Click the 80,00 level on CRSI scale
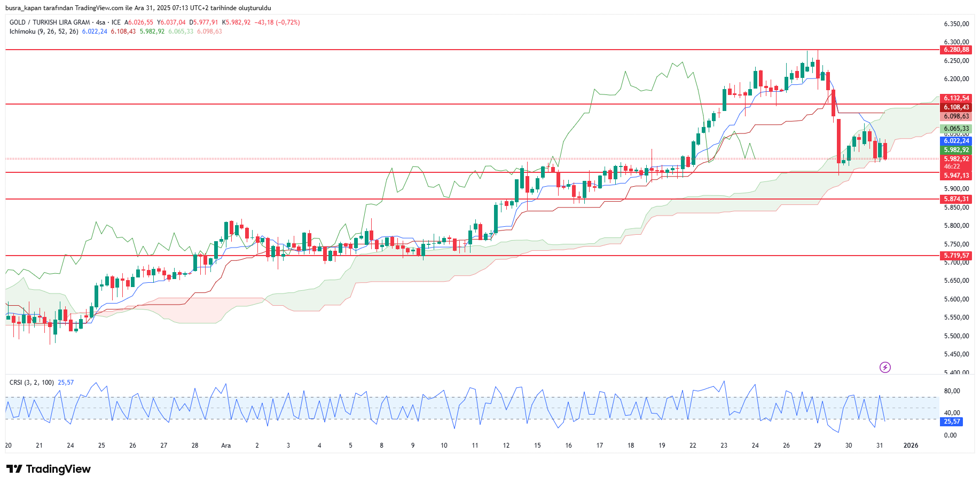 click(x=952, y=391)
